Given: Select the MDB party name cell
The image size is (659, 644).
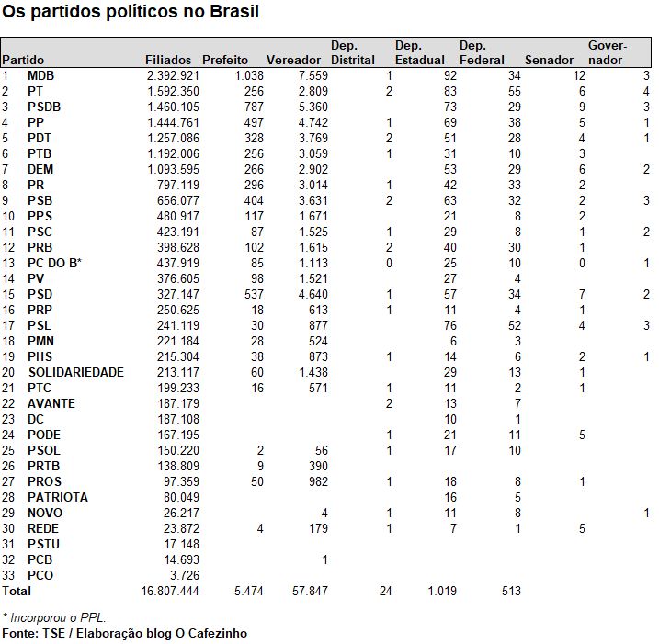Looking at the screenshot, I should (41, 75).
